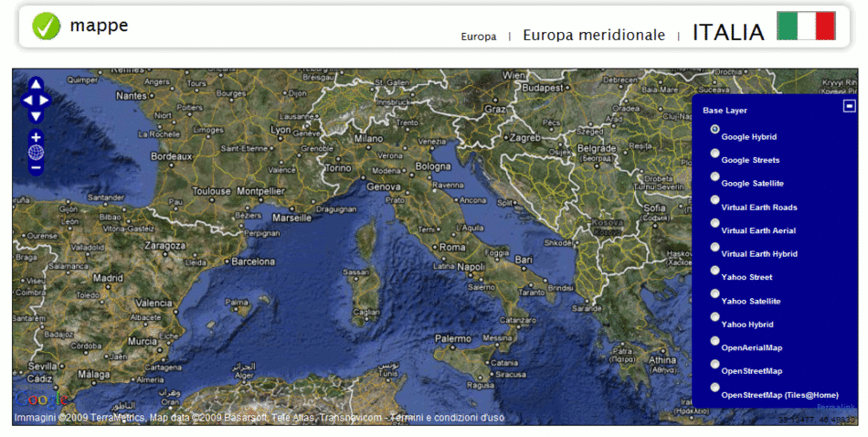Click the Sevilla label on map
Screen dimensions: 868x437
(43, 366)
